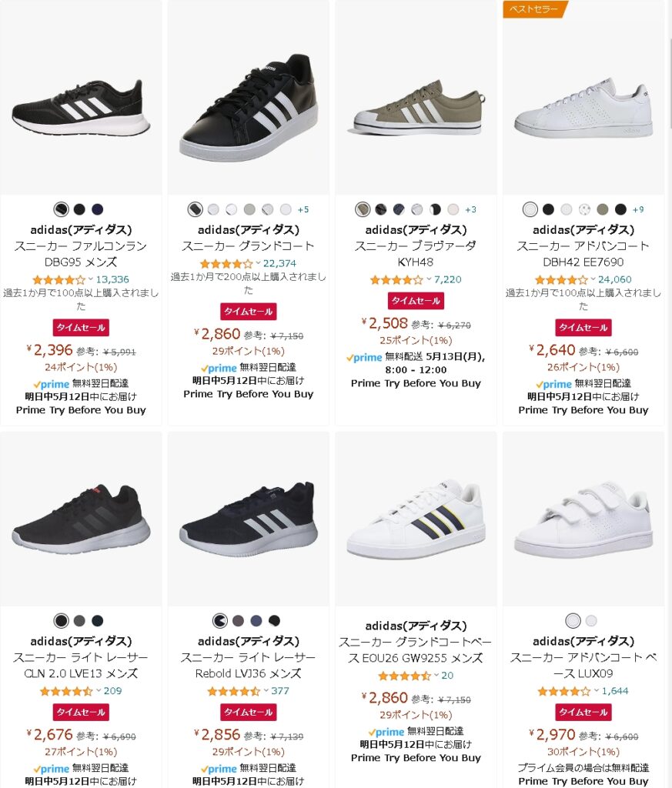Screen dimensions: 672x788
Task: Open rating dropdown chevron for ブラヴァーダ KYH48
Action: [x=429, y=280]
